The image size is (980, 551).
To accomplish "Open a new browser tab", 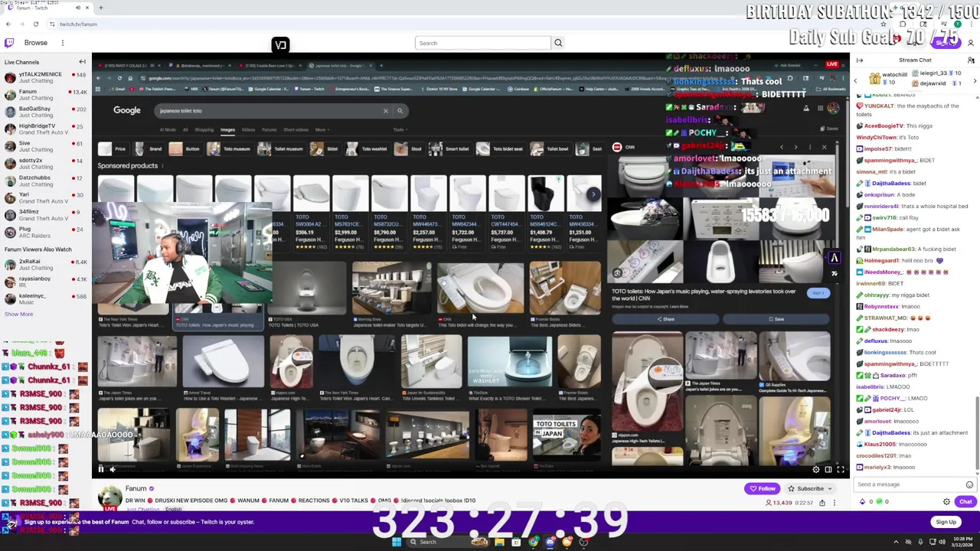I will point(100,8).
